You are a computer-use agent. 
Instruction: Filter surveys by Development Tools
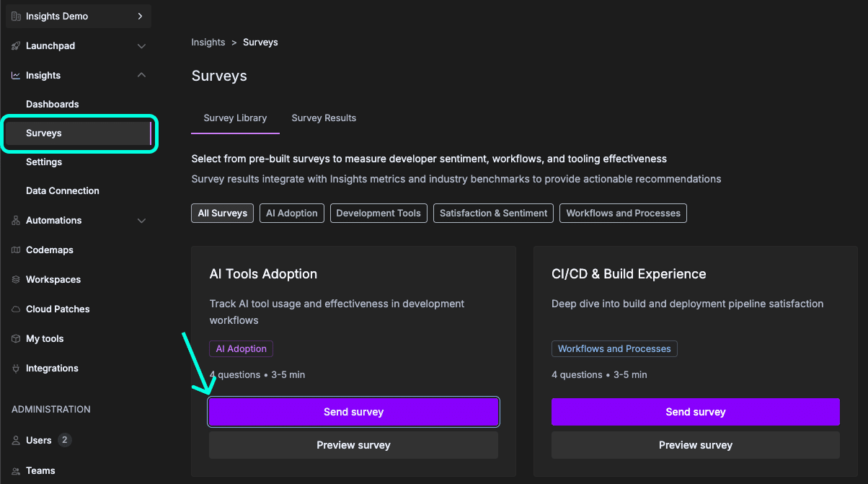(378, 213)
